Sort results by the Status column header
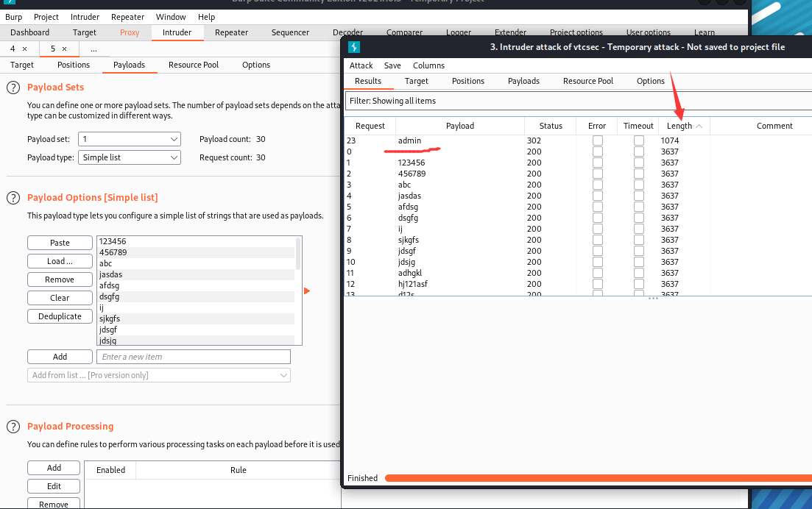The image size is (812, 509). point(551,126)
